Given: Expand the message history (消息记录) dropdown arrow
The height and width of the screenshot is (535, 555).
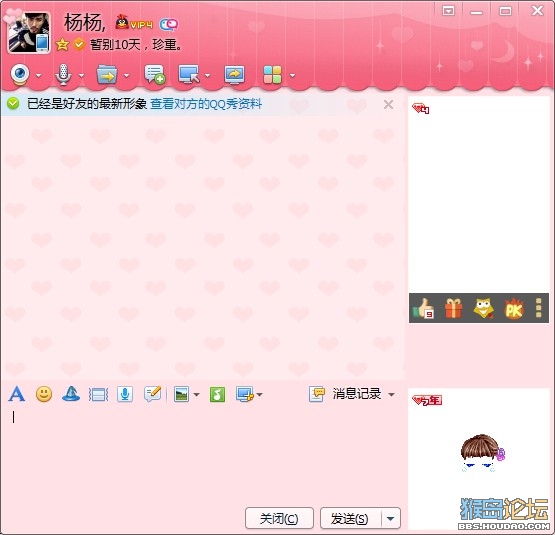Looking at the screenshot, I should click(391, 394).
